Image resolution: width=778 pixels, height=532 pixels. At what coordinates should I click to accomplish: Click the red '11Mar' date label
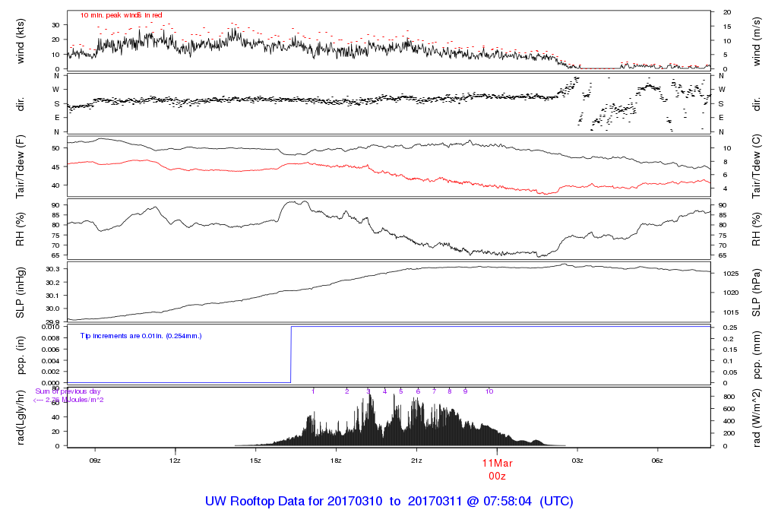497,463
